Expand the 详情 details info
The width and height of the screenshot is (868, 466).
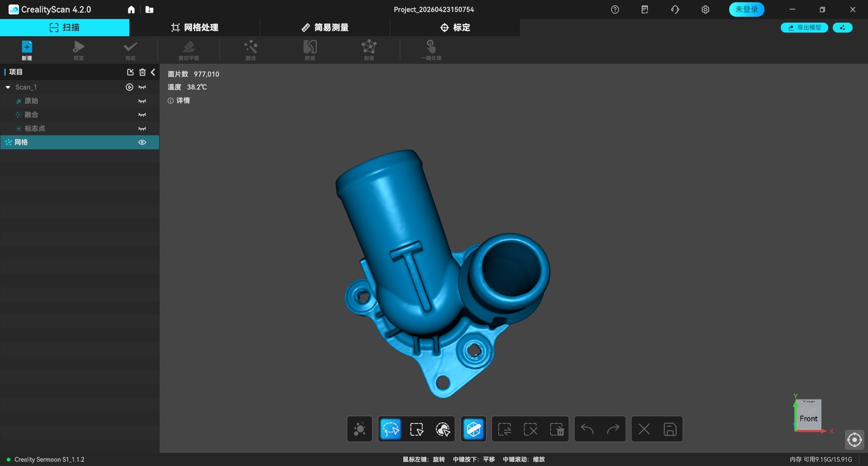179,100
